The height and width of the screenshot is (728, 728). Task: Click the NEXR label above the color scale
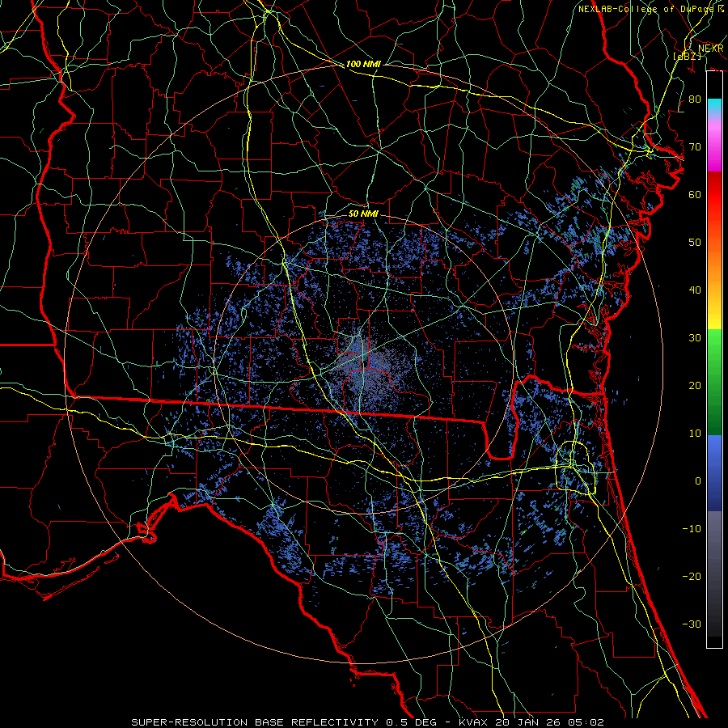click(x=711, y=49)
